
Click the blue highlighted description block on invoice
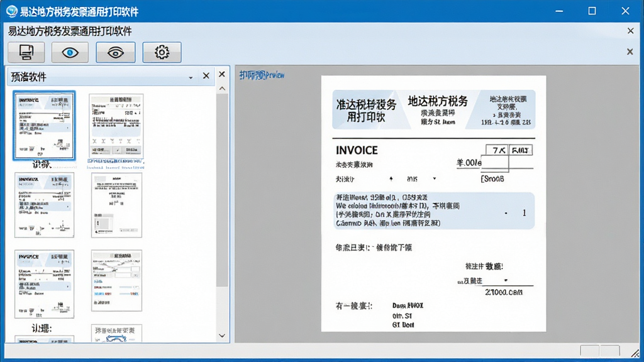434,211
